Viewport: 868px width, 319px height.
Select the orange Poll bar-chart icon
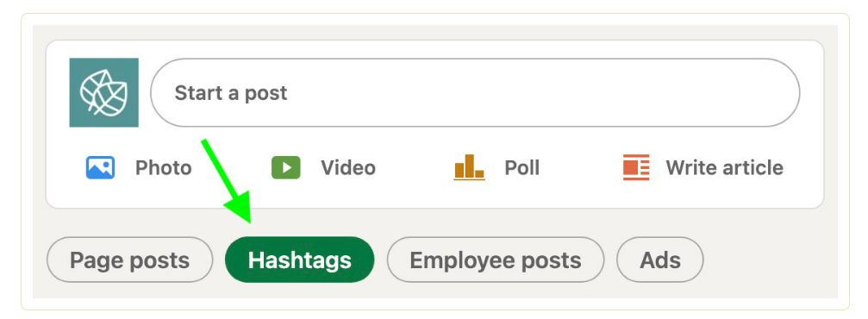pyautogui.click(x=469, y=167)
